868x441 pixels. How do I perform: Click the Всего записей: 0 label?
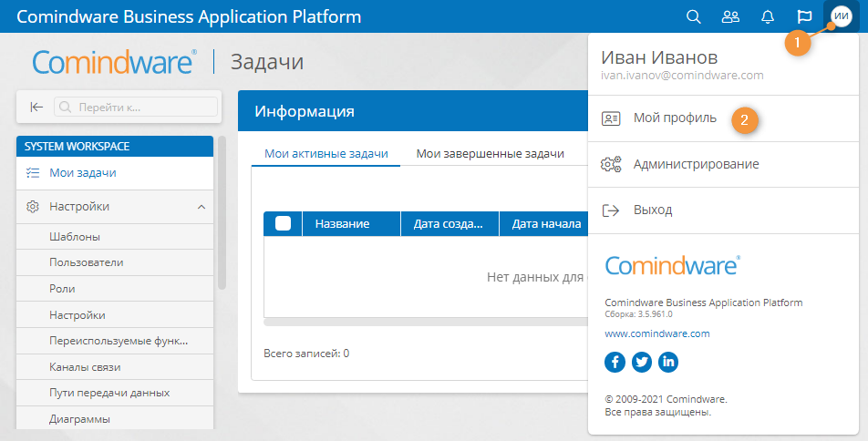306,354
